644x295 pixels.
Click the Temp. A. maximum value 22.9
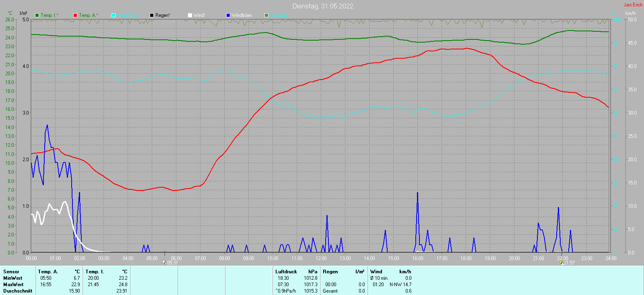point(75,285)
